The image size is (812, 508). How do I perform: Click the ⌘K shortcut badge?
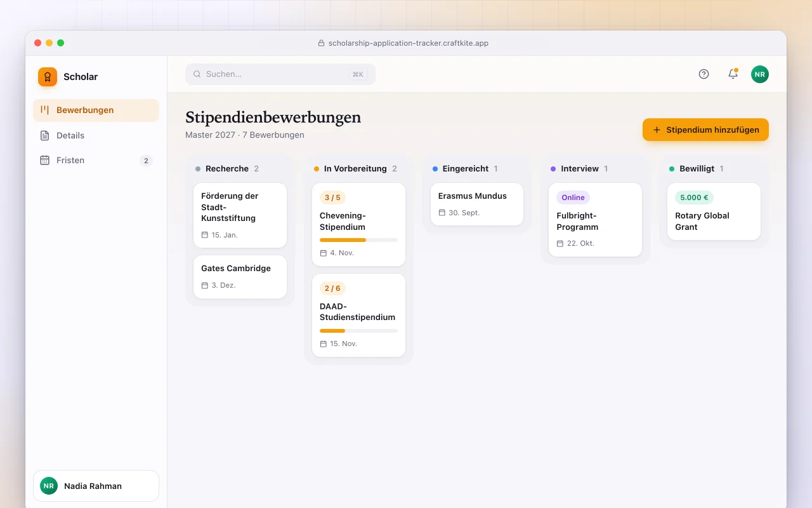358,74
